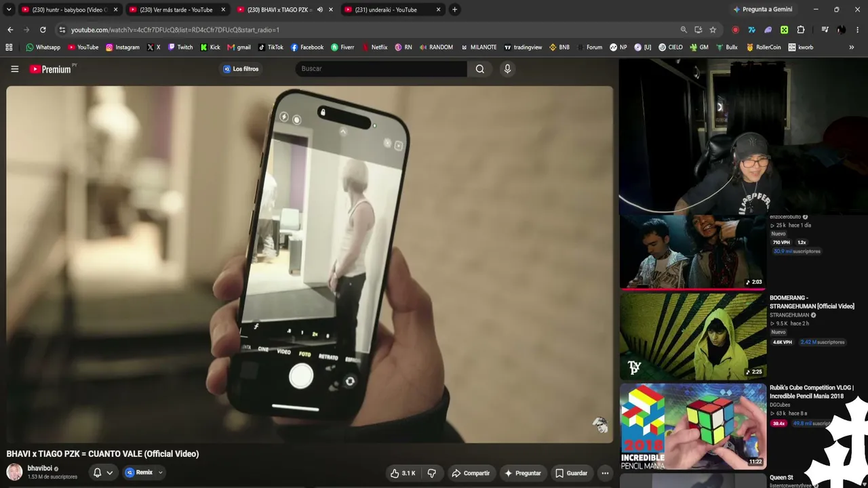Expand the notification options chevron
Image resolution: width=868 pixels, height=488 pixels.
(109, 472)
